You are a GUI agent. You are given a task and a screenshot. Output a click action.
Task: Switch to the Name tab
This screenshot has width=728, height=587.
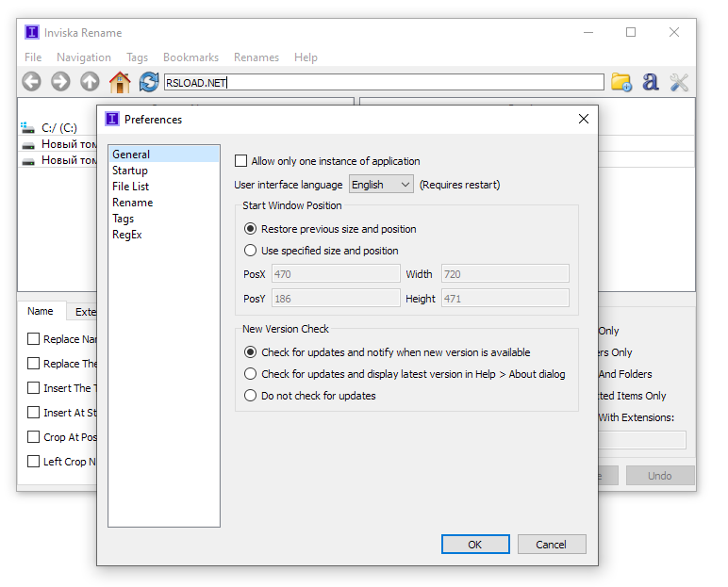pos(40,311)
